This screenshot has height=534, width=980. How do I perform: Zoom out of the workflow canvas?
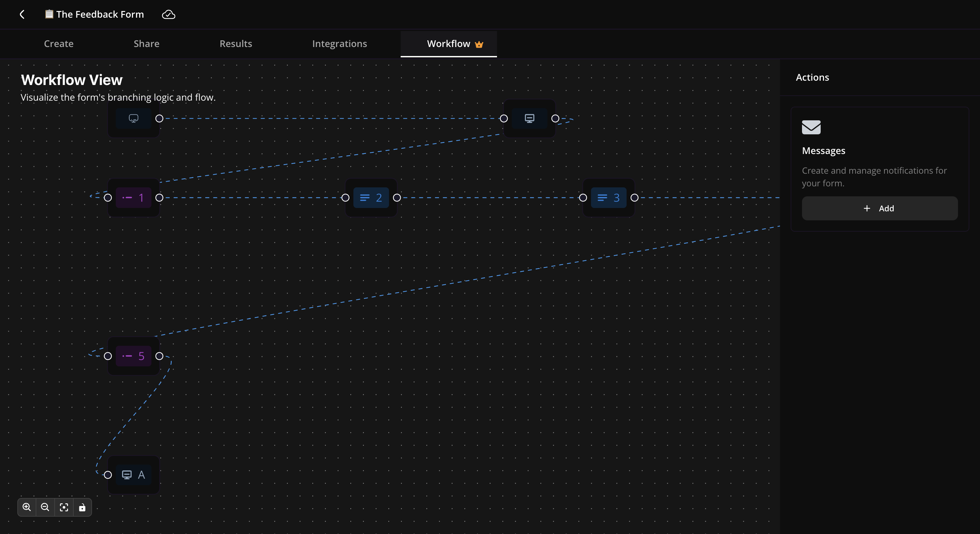45,507
